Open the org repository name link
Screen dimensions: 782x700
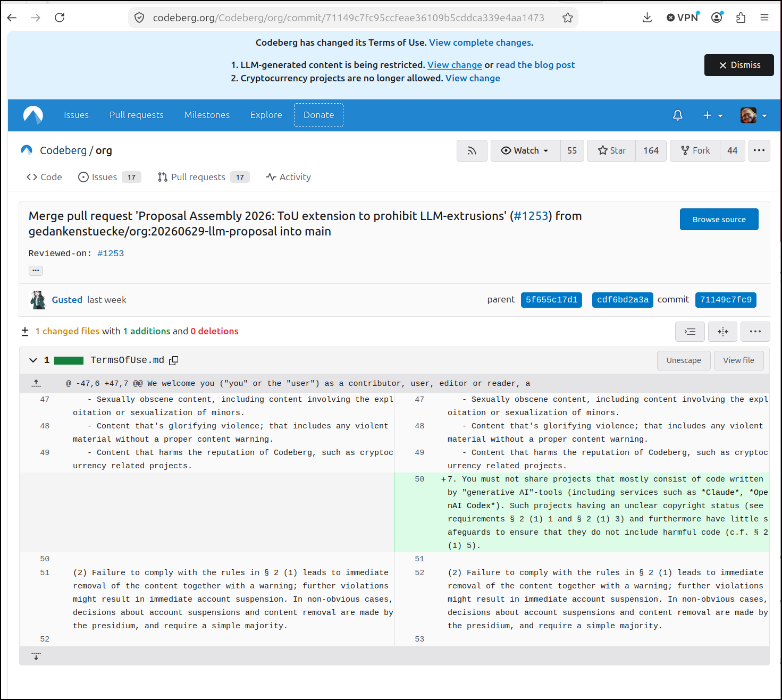tap(104, 150)
